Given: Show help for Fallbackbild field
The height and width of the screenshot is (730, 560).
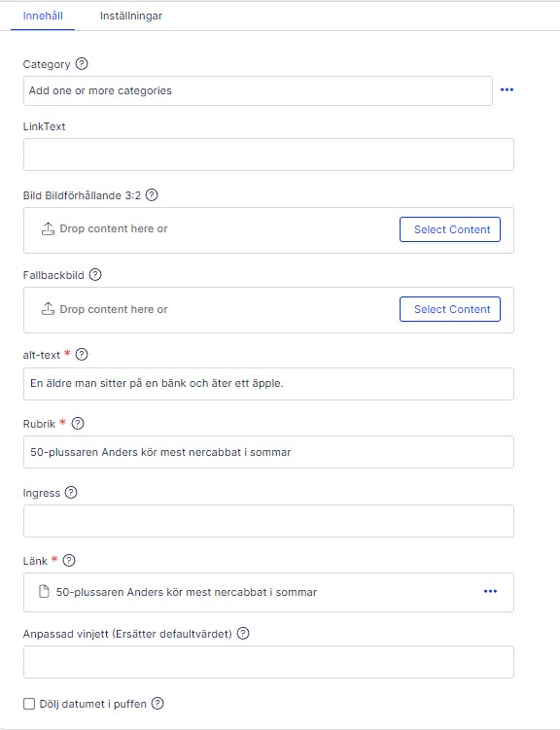Looking at the screenshot, I should click(95, 275).
